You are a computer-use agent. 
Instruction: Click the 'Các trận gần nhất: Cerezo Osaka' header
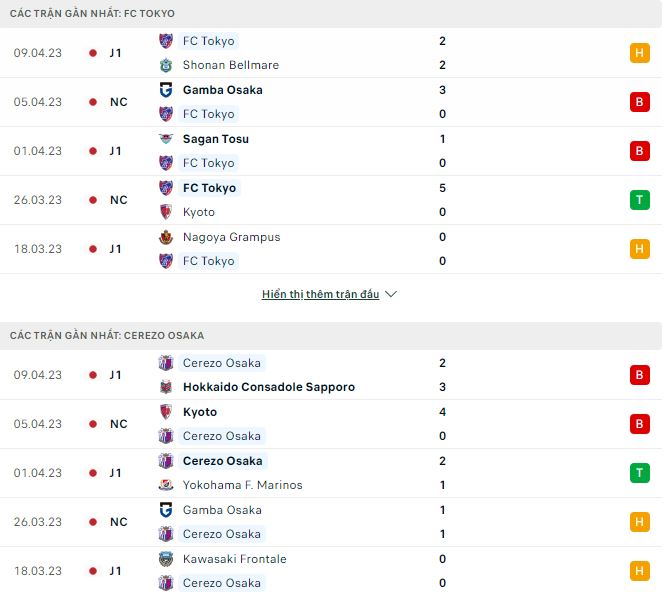(x=107, y=336)
